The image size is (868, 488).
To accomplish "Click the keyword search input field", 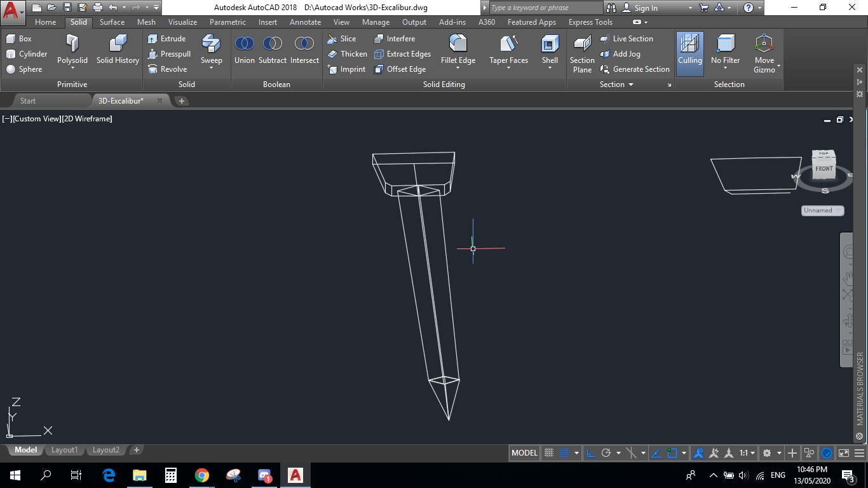I will click(545, 8).
